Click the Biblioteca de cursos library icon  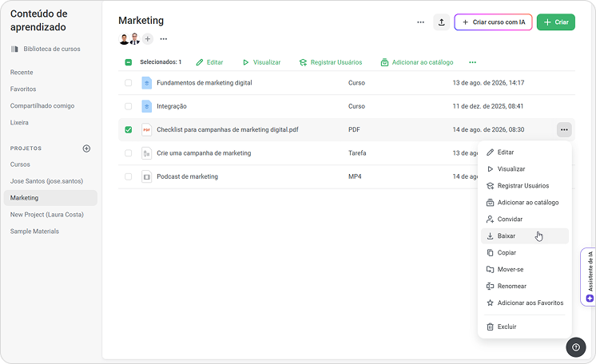pos(14,49)
